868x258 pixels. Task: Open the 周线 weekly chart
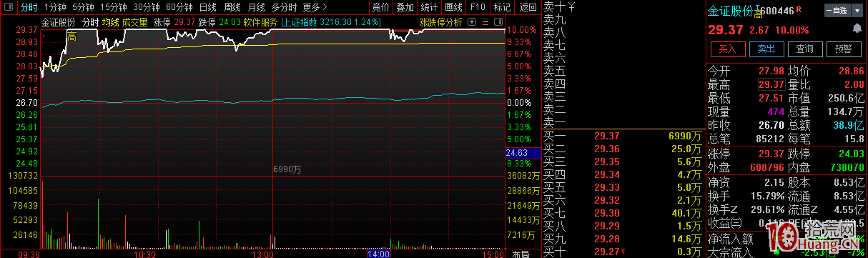pyautogui.click(x=232, y=7)
